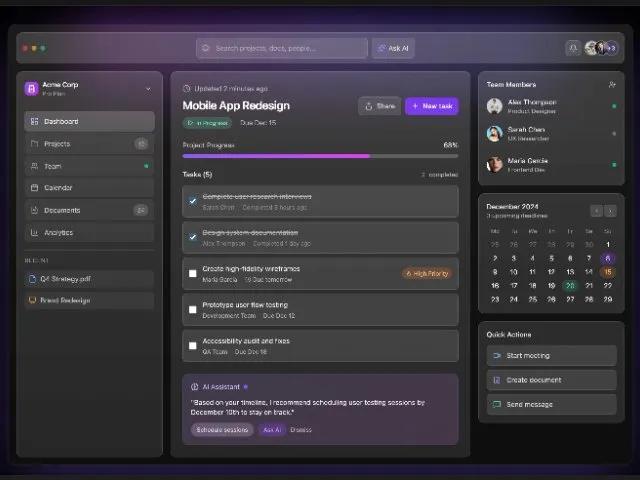Click the notification bell icon in the top bar
This screenshot has width=640, height=480.
pos(573,48)
